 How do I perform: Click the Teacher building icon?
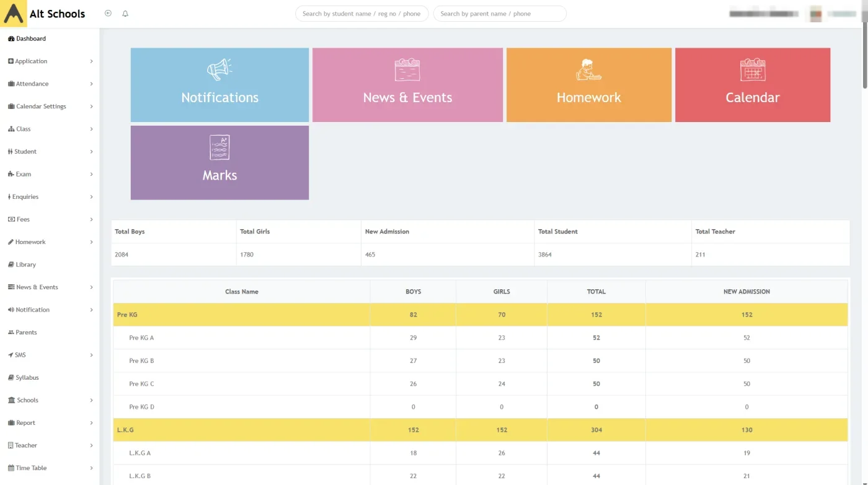(11, 445)
